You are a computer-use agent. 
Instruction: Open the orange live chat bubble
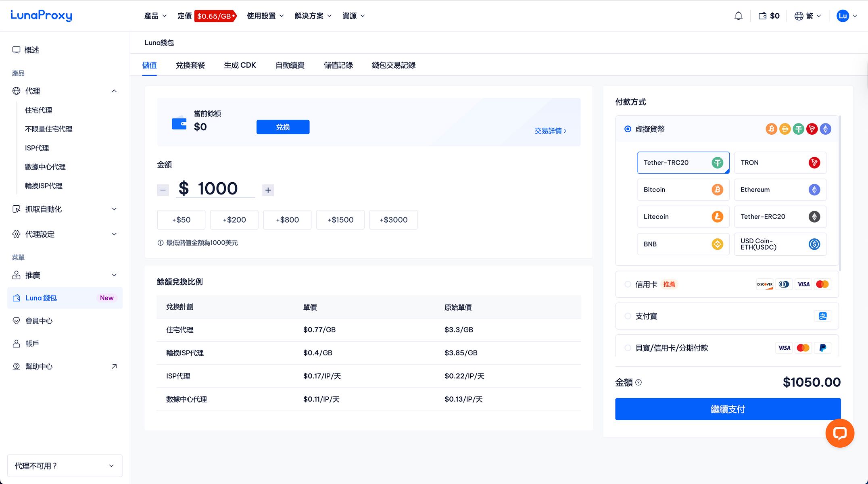click(x=840, y=433)
